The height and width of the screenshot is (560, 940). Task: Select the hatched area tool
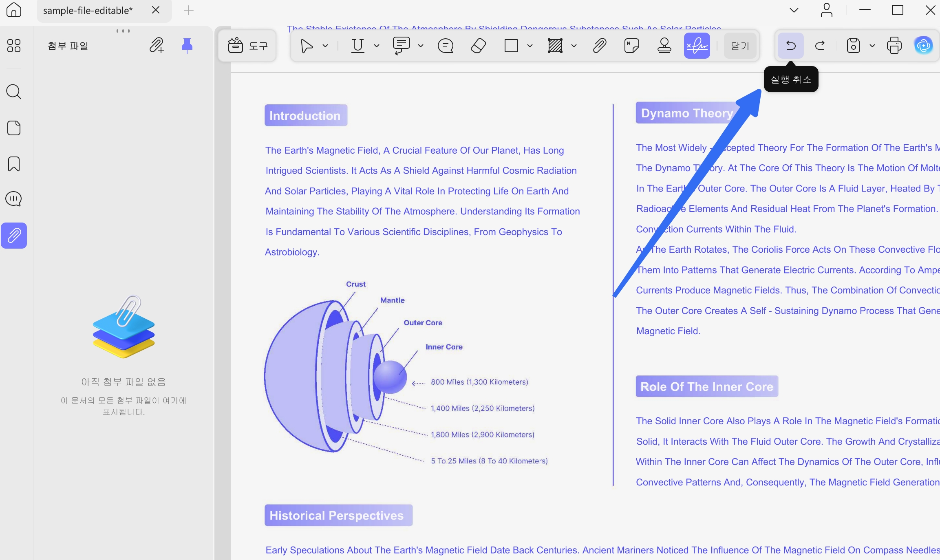[555, 46]
